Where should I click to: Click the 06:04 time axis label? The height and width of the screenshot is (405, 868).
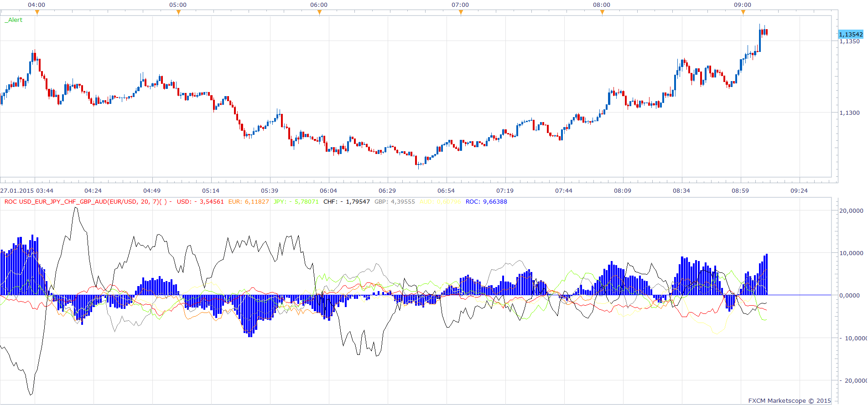[x=328, y=191]
